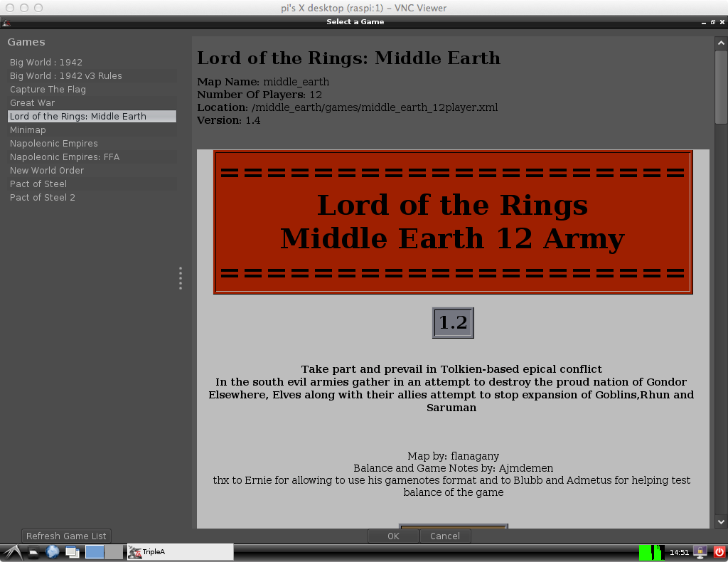
Task: Launch the file manager from the taskbar
Action: [33, 552]
